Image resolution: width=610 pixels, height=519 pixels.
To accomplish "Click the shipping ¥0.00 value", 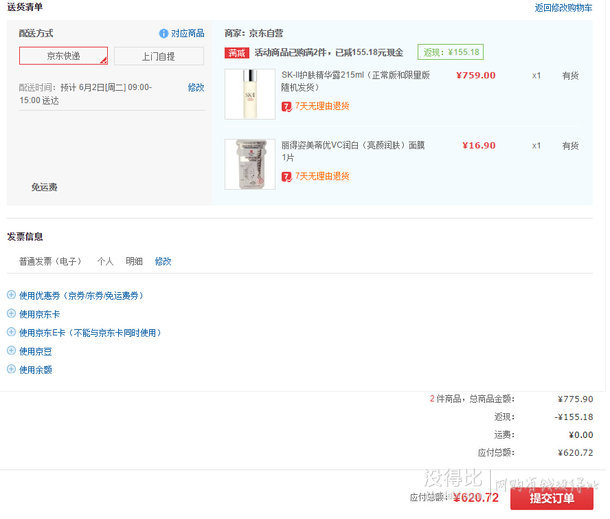I will [581, 435].
